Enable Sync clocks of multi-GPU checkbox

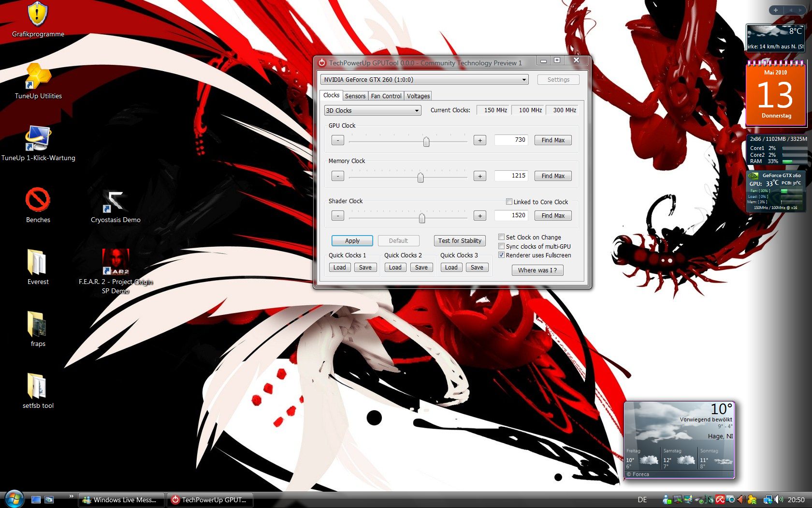click(x=501, y=246)
